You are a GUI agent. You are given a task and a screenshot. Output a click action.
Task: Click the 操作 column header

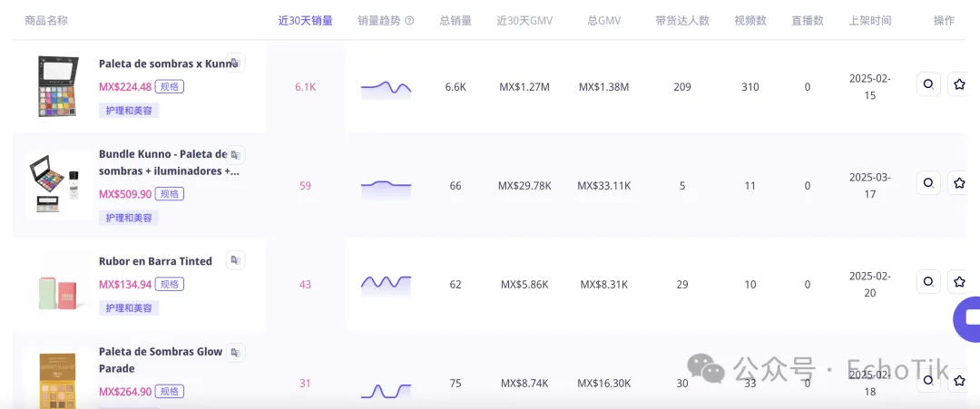click(944, 21)
